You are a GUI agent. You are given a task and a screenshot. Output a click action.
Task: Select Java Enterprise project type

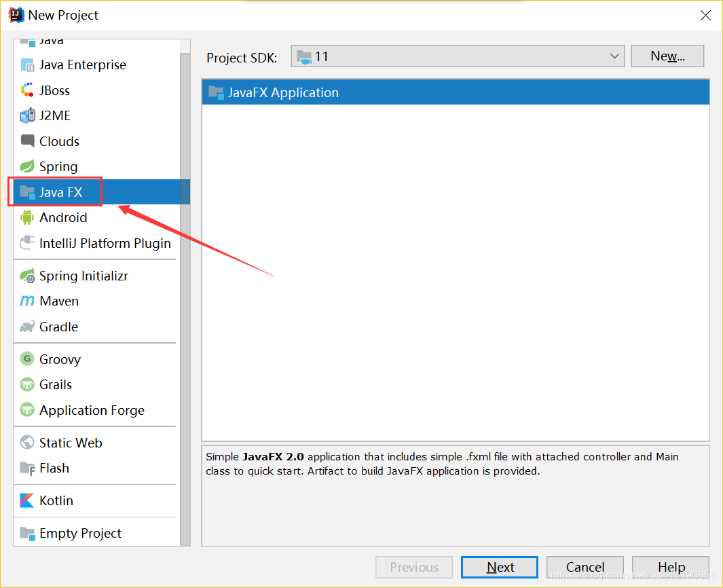point(97,65)
